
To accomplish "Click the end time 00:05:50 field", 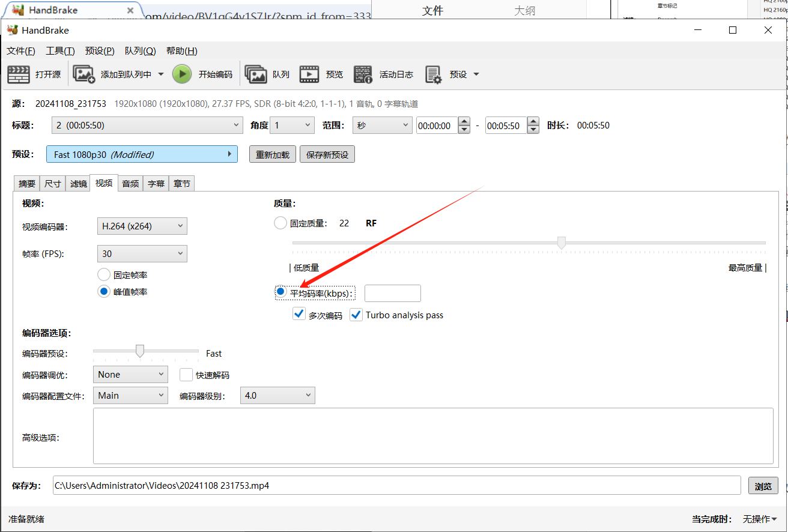I will coord(506,125).
